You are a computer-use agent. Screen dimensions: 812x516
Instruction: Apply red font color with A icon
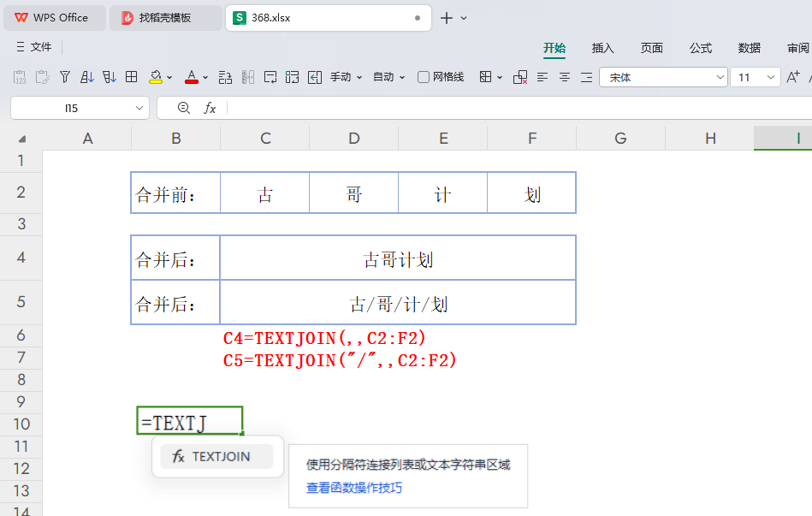coord(192,77)
